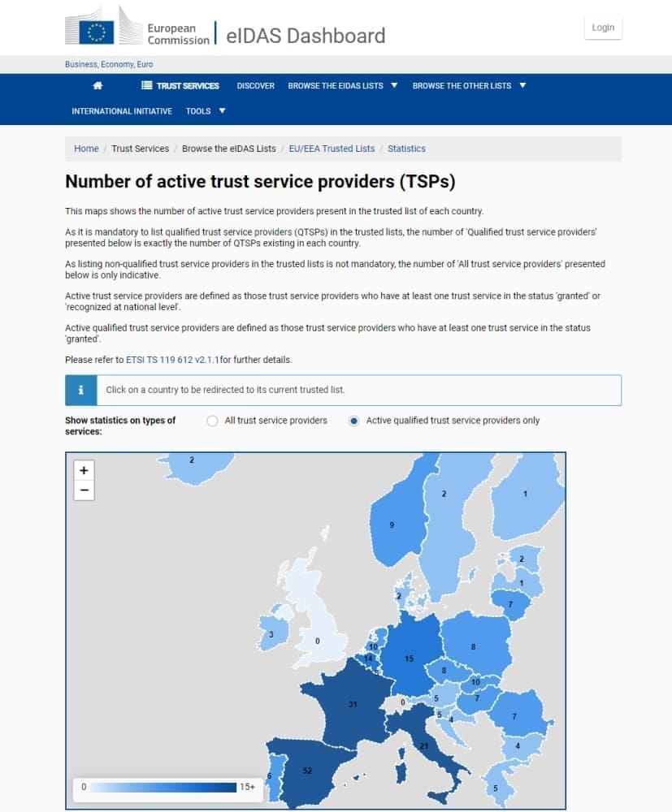
Task: Open EU/EEA Trusted Lists breadcrumb
Action: [332, 149]
